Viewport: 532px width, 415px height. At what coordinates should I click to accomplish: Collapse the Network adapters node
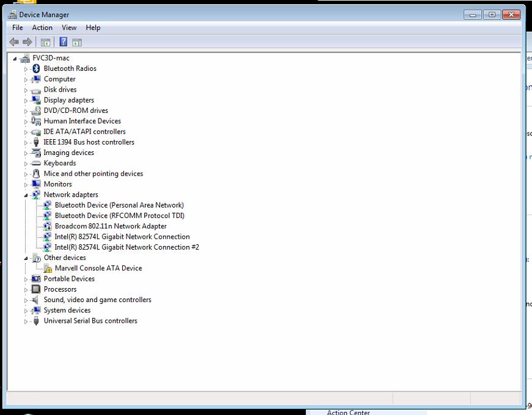click(24, 194)
